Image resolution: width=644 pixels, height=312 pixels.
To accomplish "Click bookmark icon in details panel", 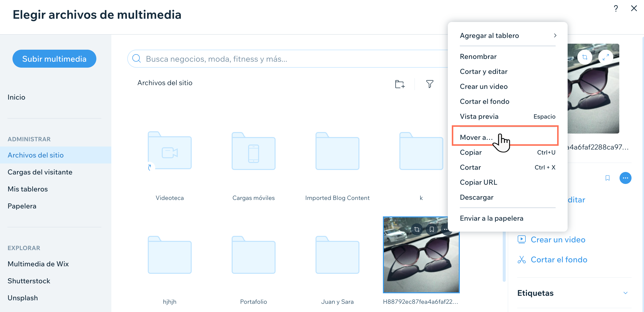I will [x=607, y=178].
